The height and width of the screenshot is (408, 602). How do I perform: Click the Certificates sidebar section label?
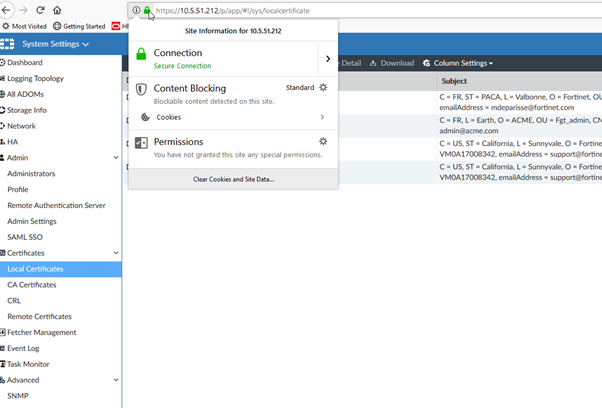[25, 253]
